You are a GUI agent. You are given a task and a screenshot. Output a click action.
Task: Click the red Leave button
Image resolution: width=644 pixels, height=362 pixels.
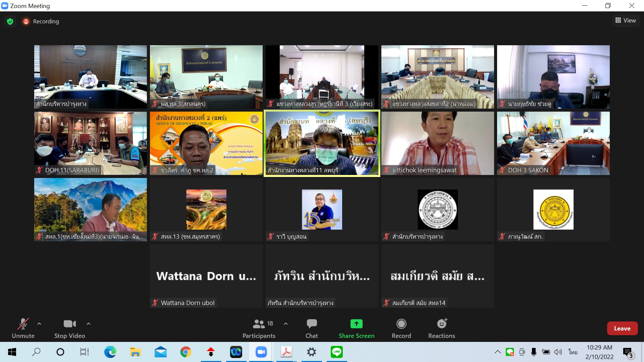[622, 328]
